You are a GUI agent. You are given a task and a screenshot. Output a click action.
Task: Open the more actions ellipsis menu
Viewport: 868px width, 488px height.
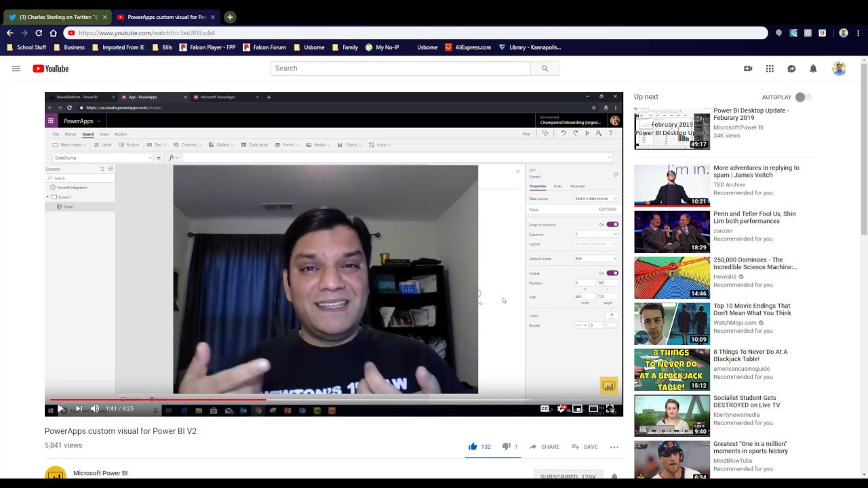pyautogui.click(x=614, y=447)
